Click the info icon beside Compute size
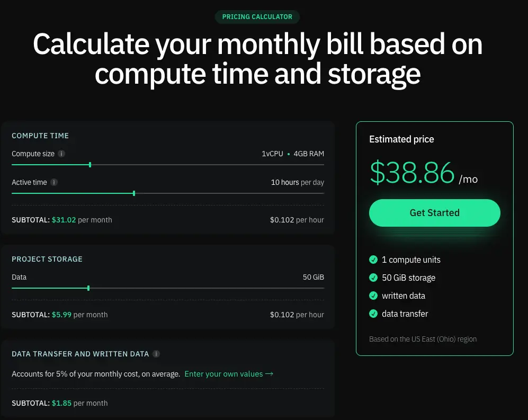 tap(61, 154)
